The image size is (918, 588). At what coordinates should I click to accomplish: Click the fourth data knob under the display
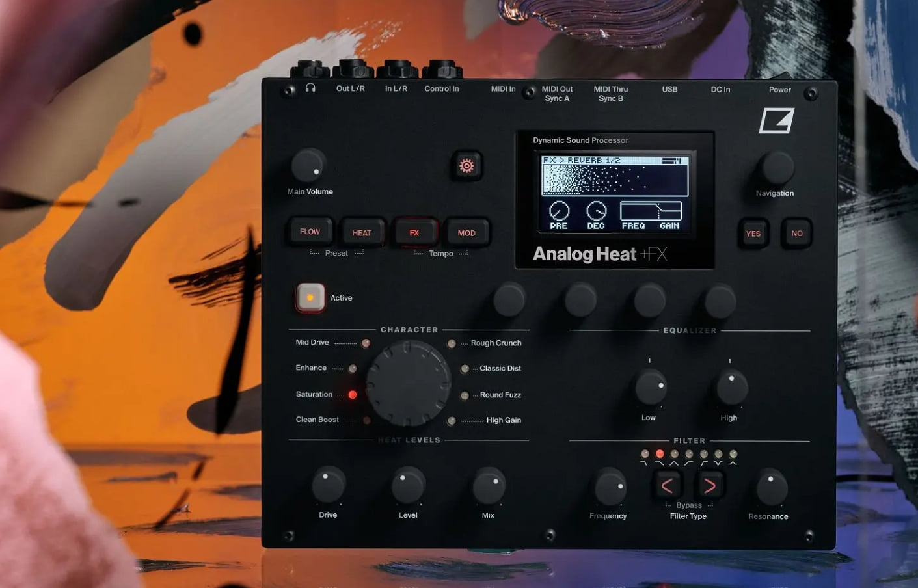coord(720,301)
